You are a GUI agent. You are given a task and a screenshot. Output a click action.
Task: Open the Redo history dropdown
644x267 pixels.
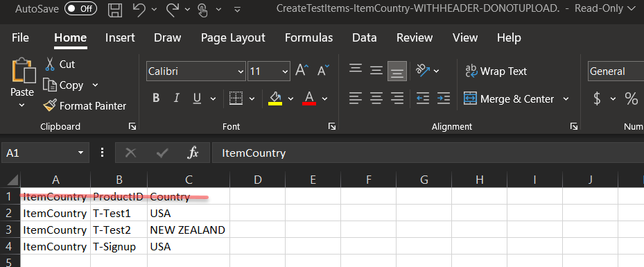(x=187, y=9)
